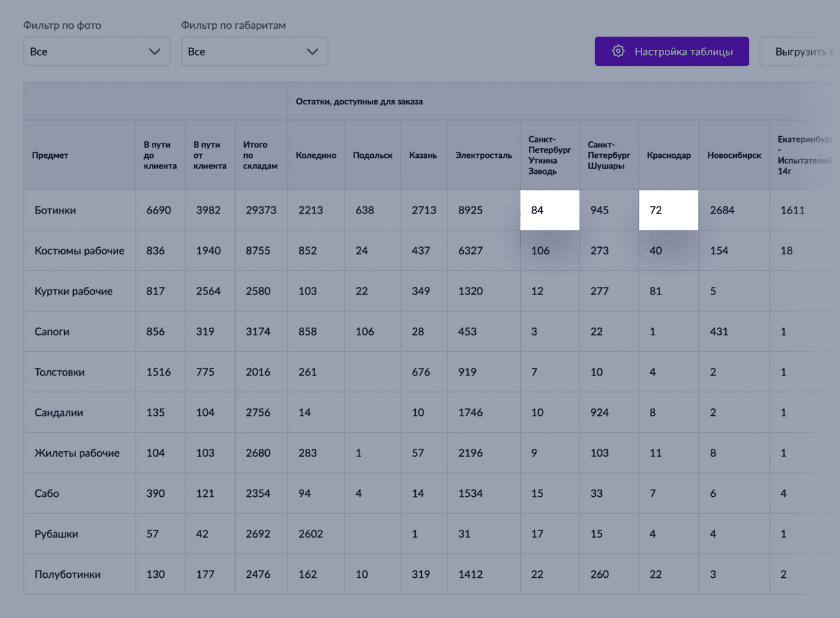Click value 1412 in Полуботинки row
The height and width of the screenshot is (618, 840).
pyautogui.click(x=470, y=574)
